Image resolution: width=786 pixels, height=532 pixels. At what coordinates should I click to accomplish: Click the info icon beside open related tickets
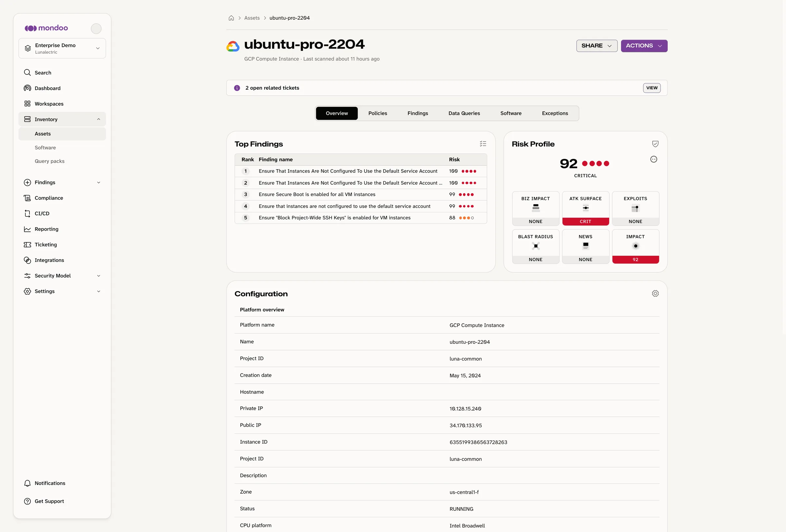click(237, 88)
